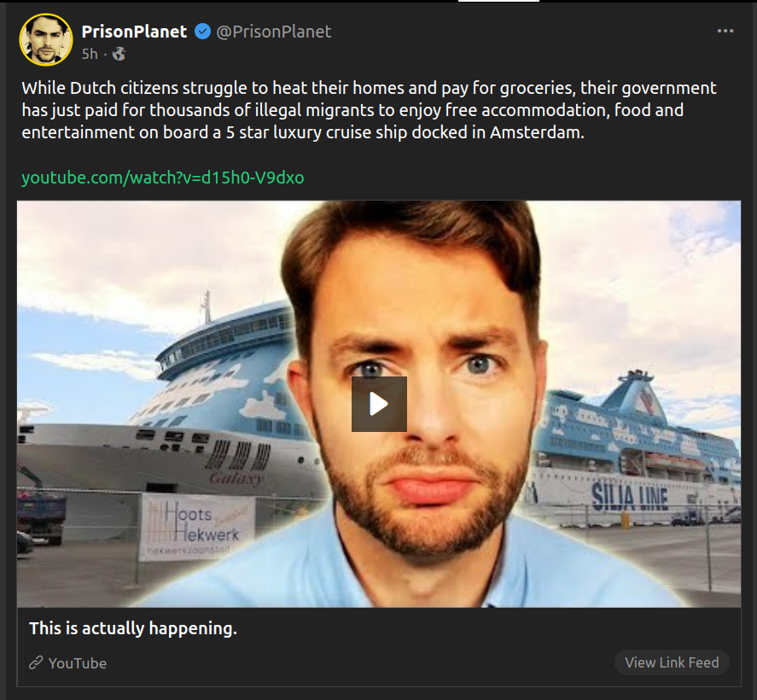Open the @PrisonPlanet handle link

point(273,32)
